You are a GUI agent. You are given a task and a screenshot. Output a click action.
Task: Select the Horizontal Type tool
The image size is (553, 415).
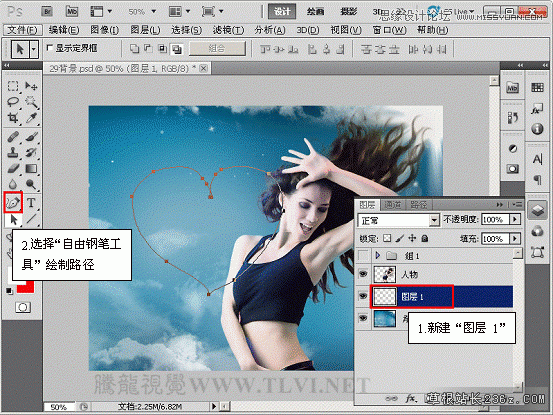pyautogui.click(x=31, y=202)
